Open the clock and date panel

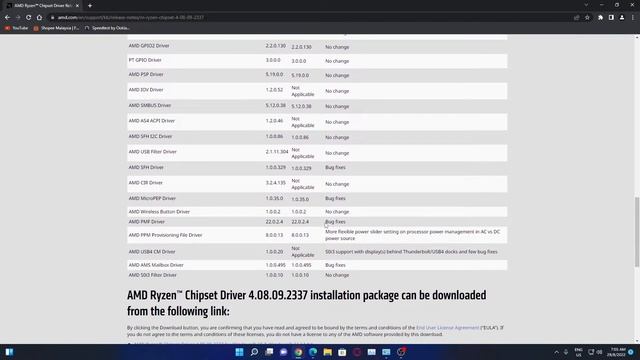[616, 352]
